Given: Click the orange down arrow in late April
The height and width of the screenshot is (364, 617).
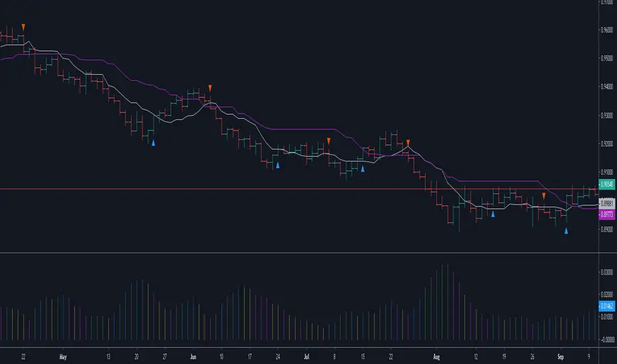Looking at the screenshot, I should pyautogui.click(x=23, y=26).
